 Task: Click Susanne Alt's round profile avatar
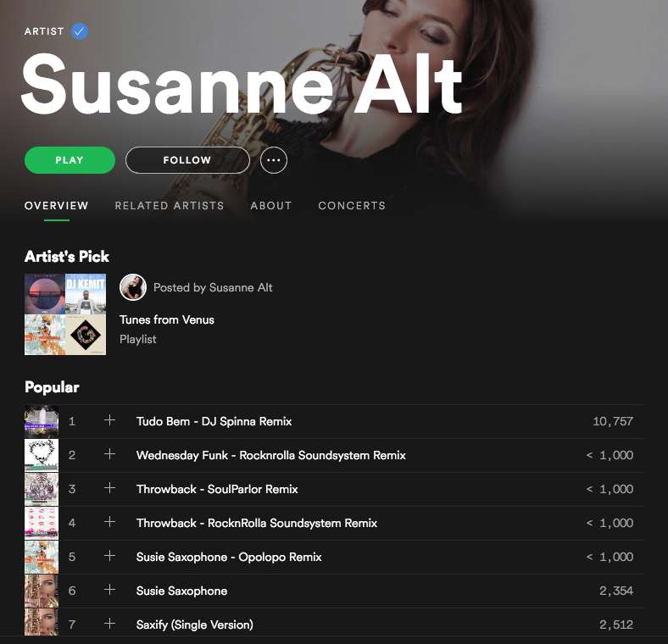(x=133, y=287)
